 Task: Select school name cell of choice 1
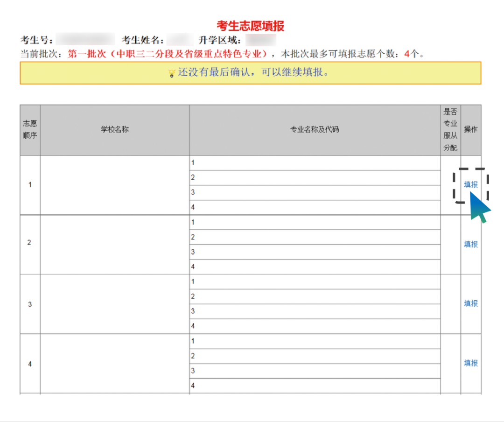click(x=114, y=185)
